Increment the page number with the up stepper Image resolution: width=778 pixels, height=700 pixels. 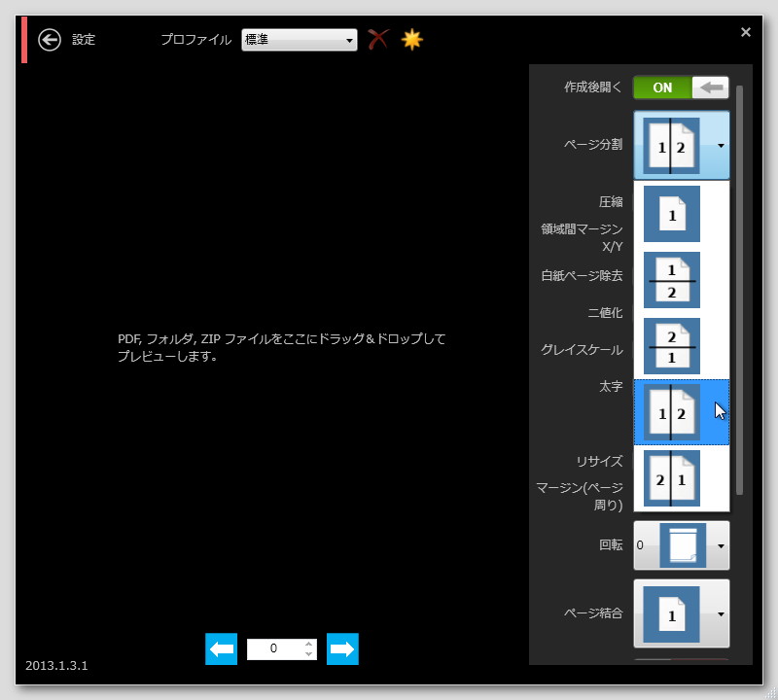307,644
